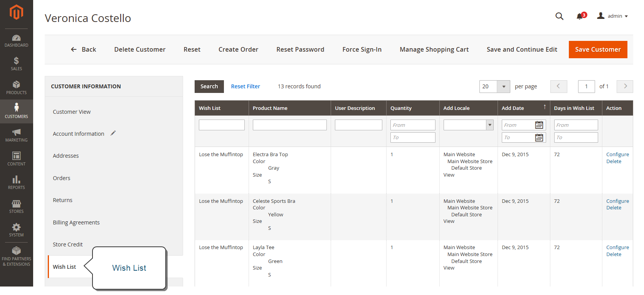Screen dimensions: 644x295
Task: Click the pencil icon beside Account Information
Action: pyautogui.click(x=113, y=133)
